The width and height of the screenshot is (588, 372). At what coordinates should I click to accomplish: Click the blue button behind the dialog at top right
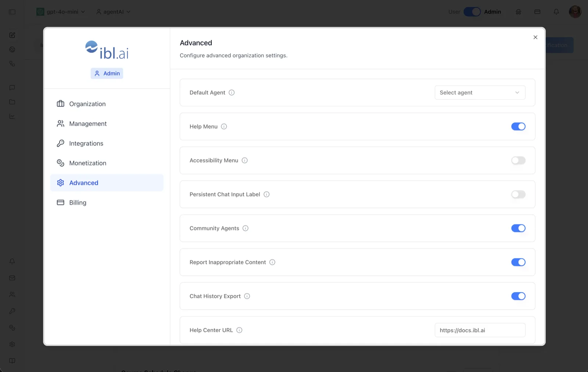(x=559, y=45)
